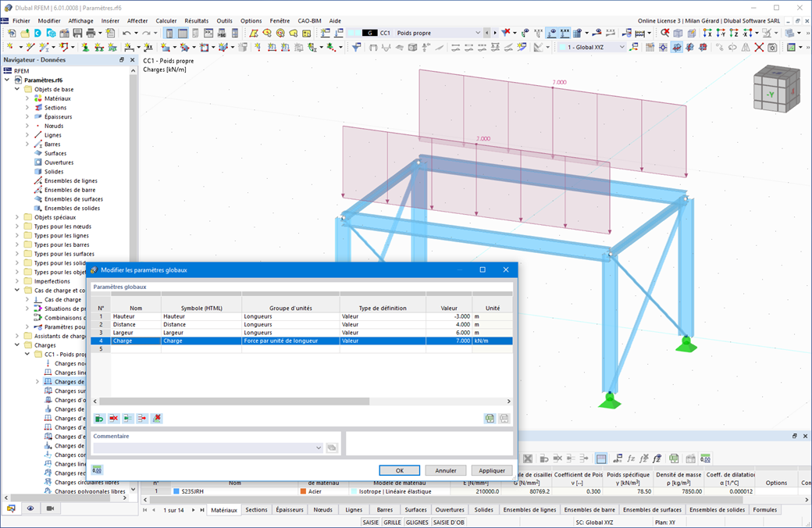Toggle the eye display icon in navigator footer
Image resolution: width=812 pixels, height=528 pixels.
click(30, 508)
